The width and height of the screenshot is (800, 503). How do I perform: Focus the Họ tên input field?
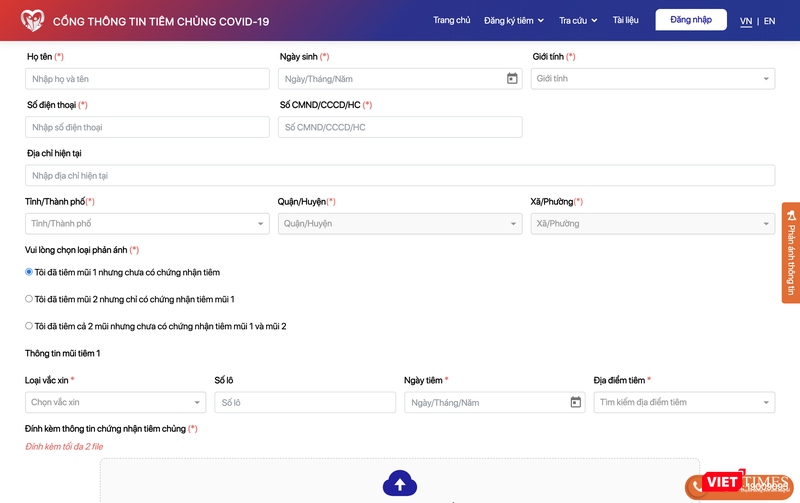pyautogui.click(x=147, y=79)
